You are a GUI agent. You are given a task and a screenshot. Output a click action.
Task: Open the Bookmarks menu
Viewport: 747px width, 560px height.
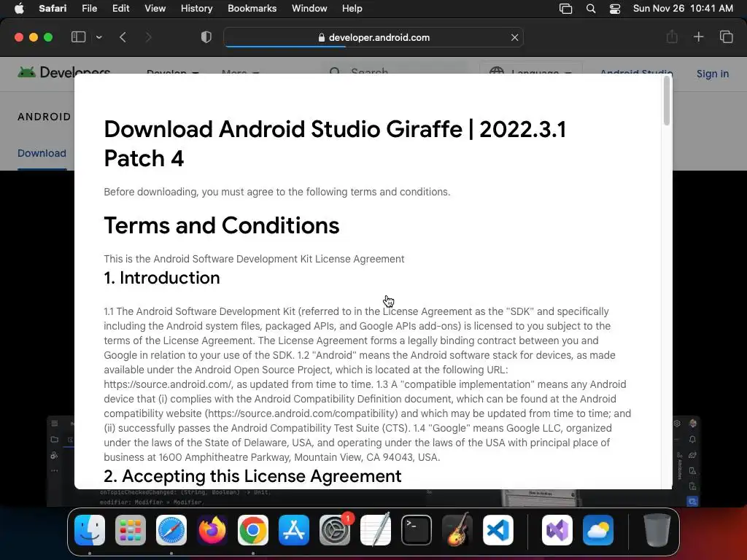pos(252,9)
